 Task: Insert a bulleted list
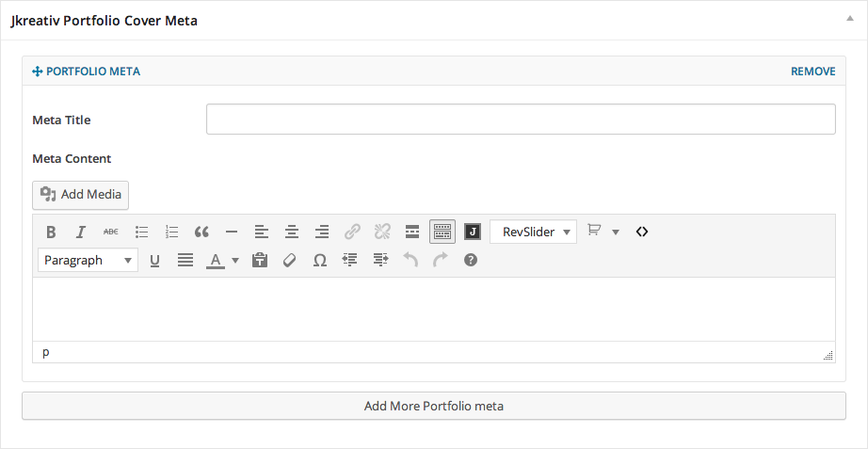[142, 232]
